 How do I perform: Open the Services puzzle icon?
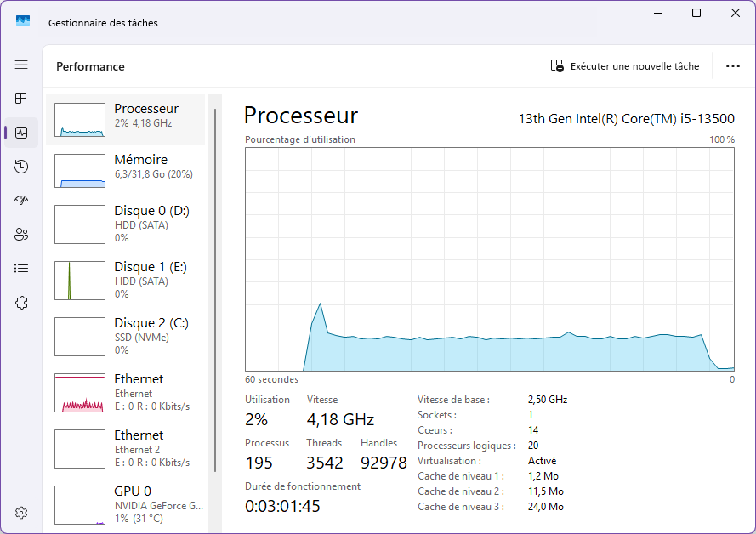coord(21,303)
